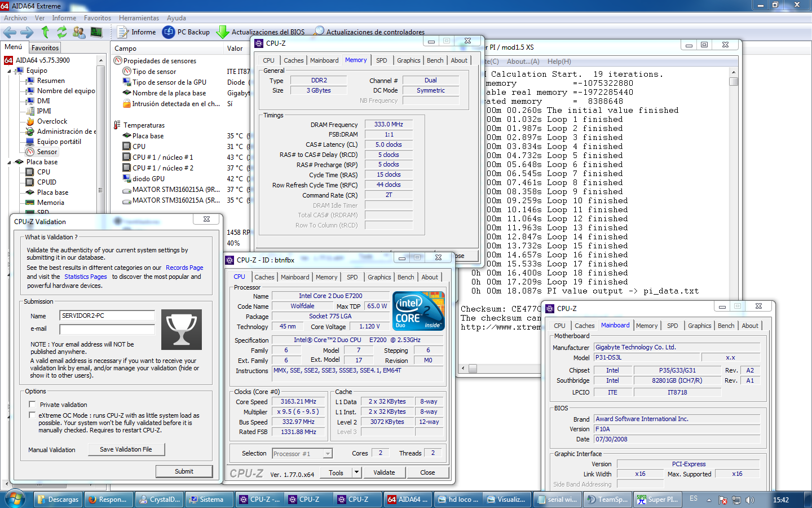Viewport: 812px width, 508px height.
Task: Click the Super PI horizontal scrollbar left arrow
Action: point(464,369)
